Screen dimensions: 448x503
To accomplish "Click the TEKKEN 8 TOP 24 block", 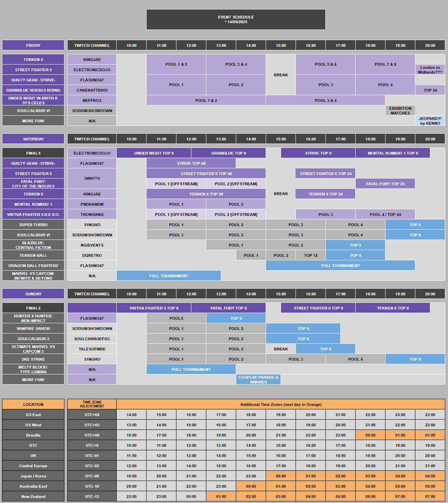I will coord(325,194).
